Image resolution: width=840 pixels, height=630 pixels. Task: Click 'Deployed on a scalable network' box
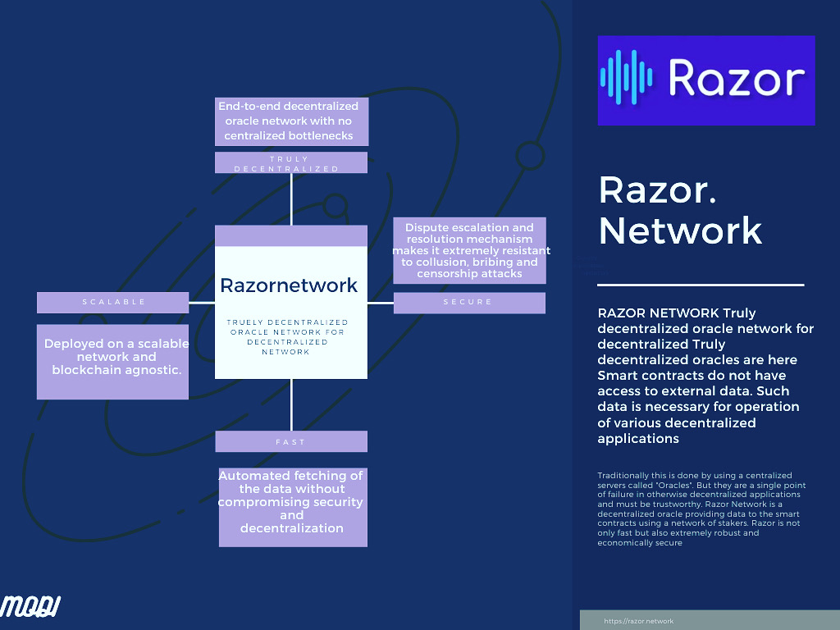point(112,362)
